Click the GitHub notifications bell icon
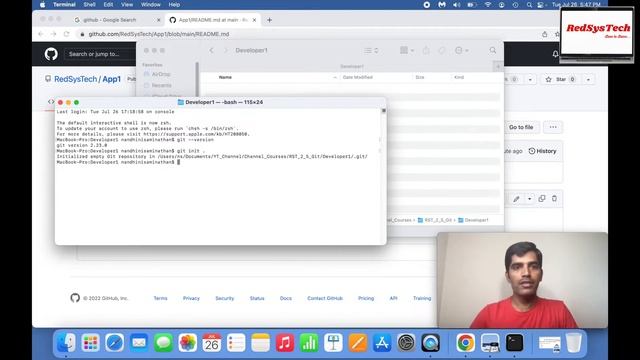The height and width of the screenshot is (360, 640). click(x=555, y=54)
